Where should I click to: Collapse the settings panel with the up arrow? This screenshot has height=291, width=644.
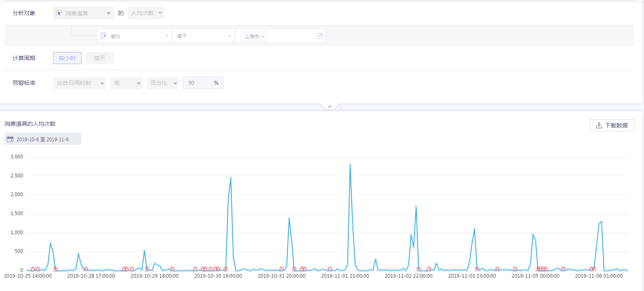point(330,106)
